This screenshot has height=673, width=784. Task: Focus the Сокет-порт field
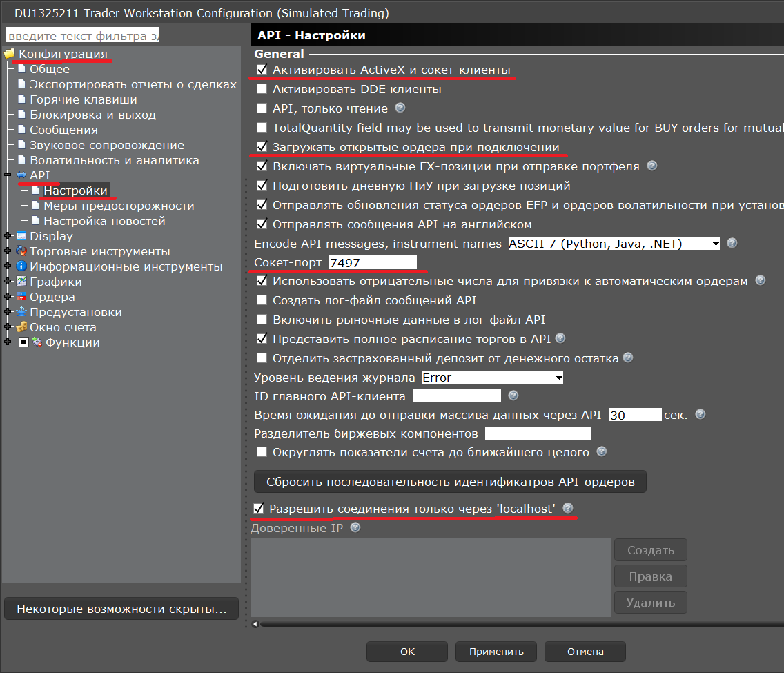pos(373,262)
